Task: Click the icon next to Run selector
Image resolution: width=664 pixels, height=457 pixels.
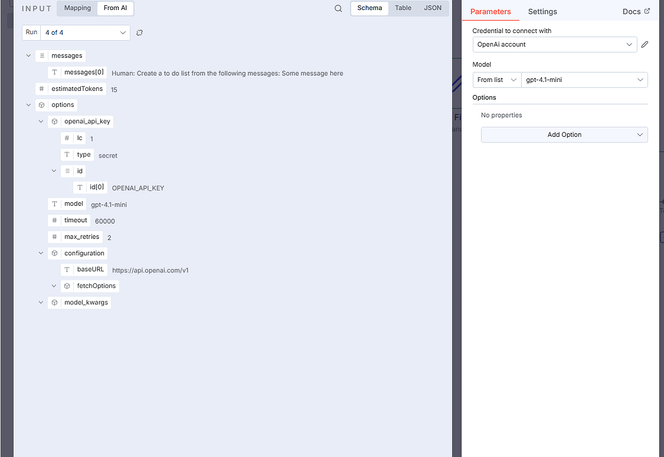Action: [140, 33]
